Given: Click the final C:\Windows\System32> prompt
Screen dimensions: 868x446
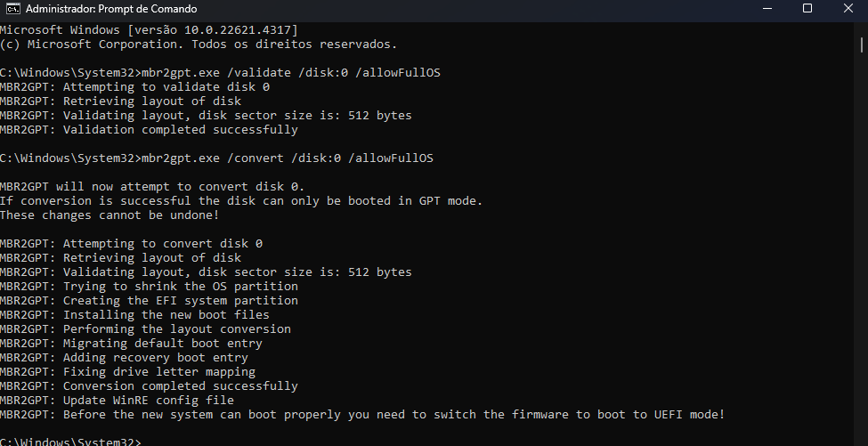Looking at the screenshot, I should click(70, 442).
